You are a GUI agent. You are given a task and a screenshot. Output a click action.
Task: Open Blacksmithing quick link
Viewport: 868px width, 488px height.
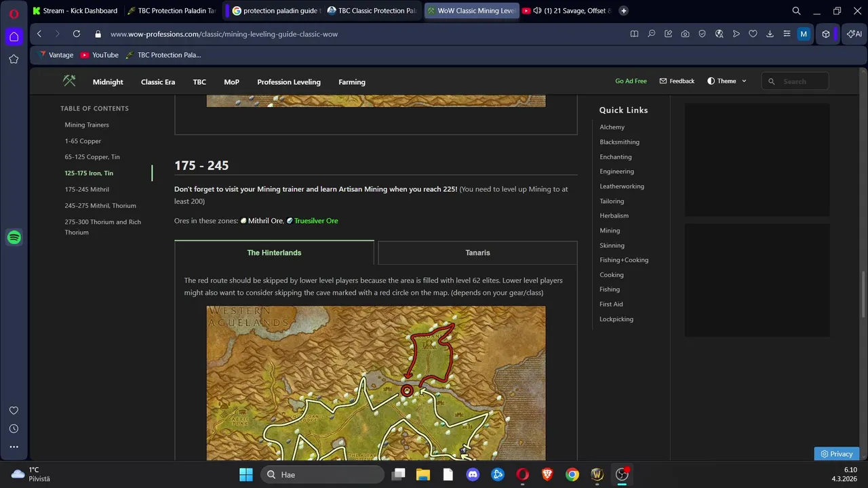619,142
